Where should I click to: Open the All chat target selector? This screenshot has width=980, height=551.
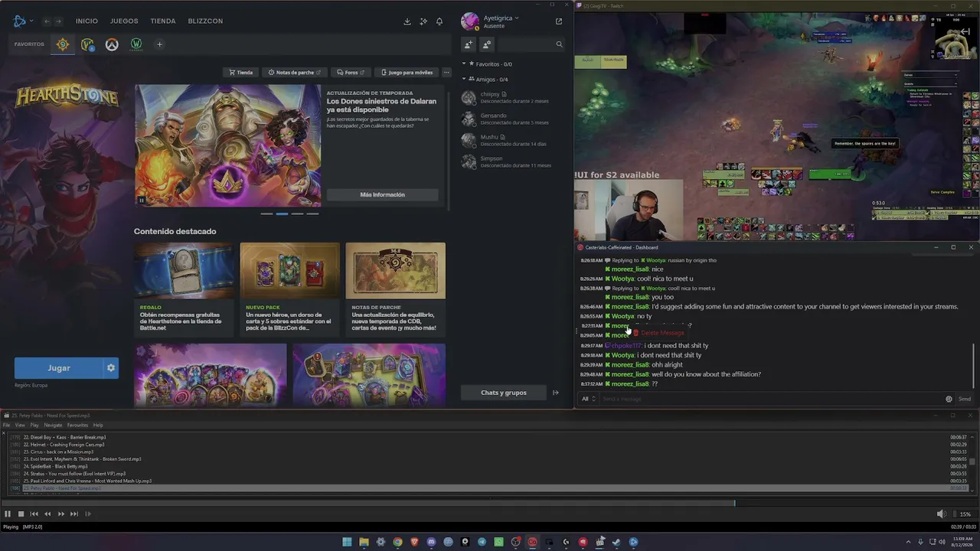[x=588, y=399]
